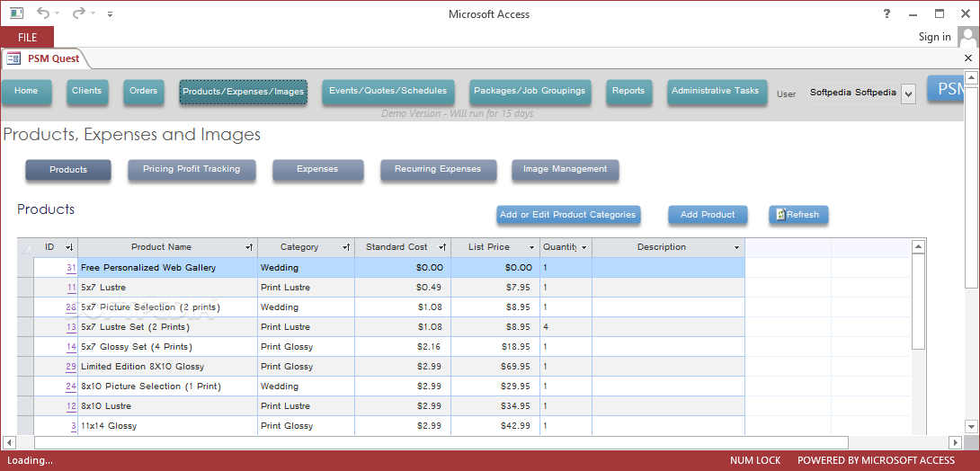Open the Help question mark icon

click(x=886, y=13)
